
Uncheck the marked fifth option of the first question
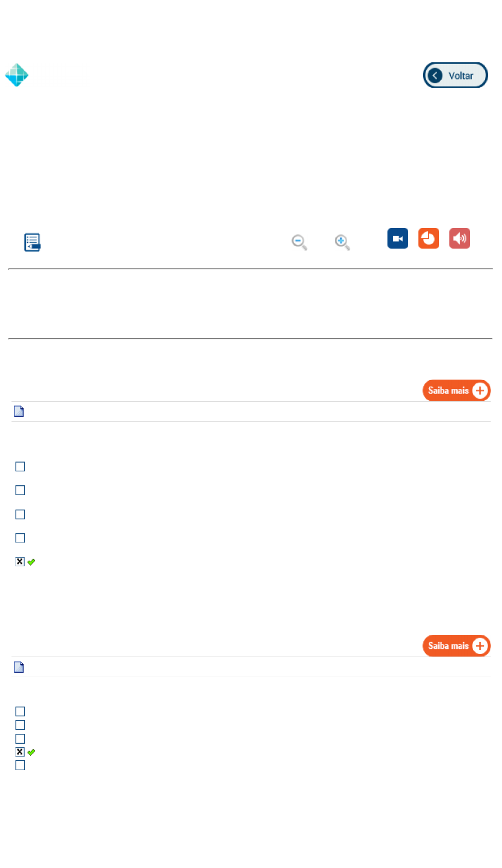click(x=20, y=562)
